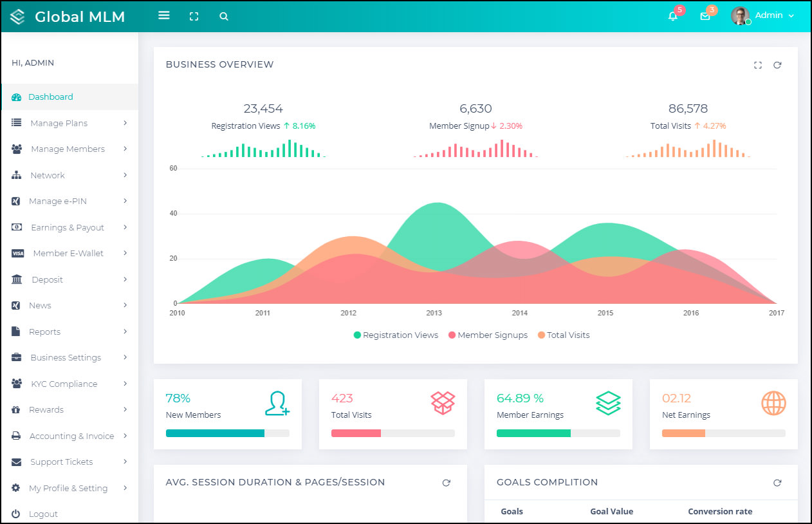Expand Manage Plans chevron

click(125, 123)
